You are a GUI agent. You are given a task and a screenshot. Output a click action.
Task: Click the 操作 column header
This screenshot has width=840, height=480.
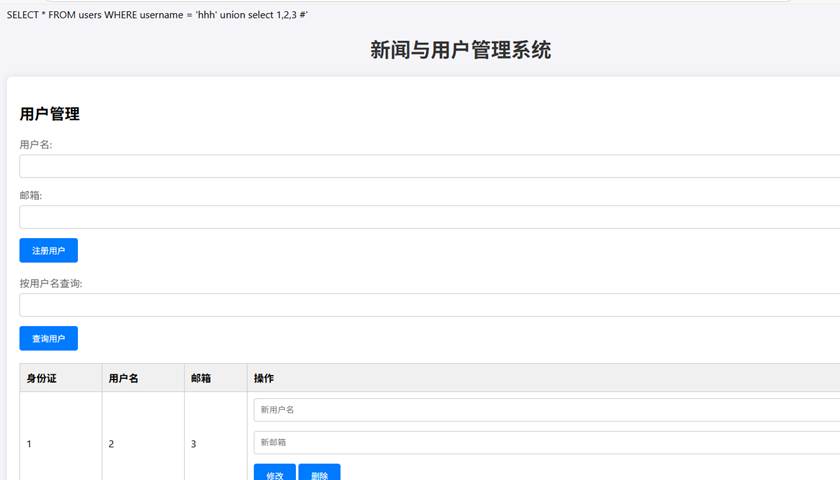point(544,378)
